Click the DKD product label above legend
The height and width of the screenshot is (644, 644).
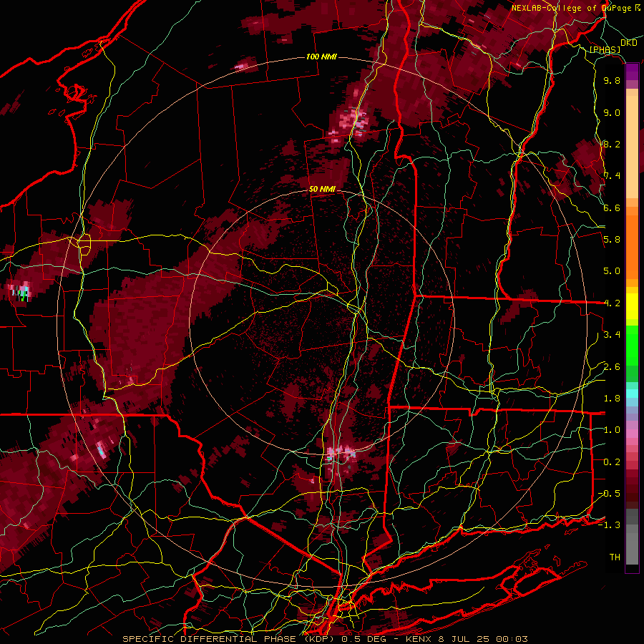point(628,43)
